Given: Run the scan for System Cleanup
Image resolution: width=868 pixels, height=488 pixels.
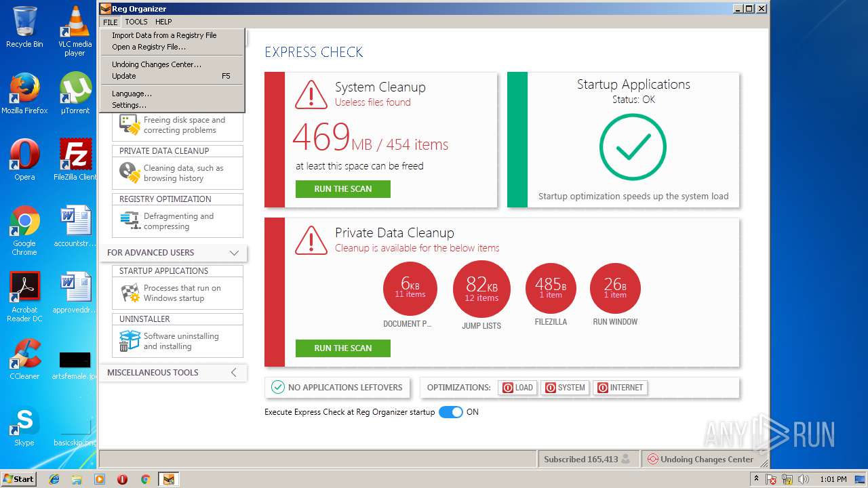Looking at the screenshot, I should tap(343, 189).
